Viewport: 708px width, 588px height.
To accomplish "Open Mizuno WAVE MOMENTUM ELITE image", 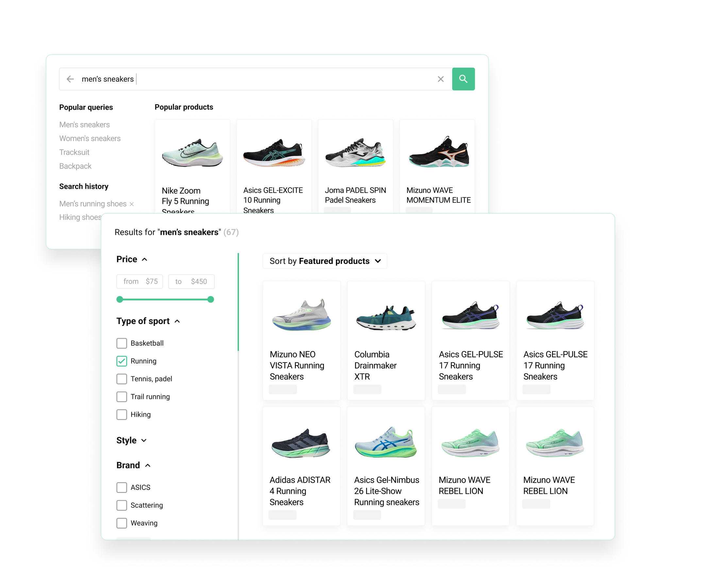I will coord(439,152).
